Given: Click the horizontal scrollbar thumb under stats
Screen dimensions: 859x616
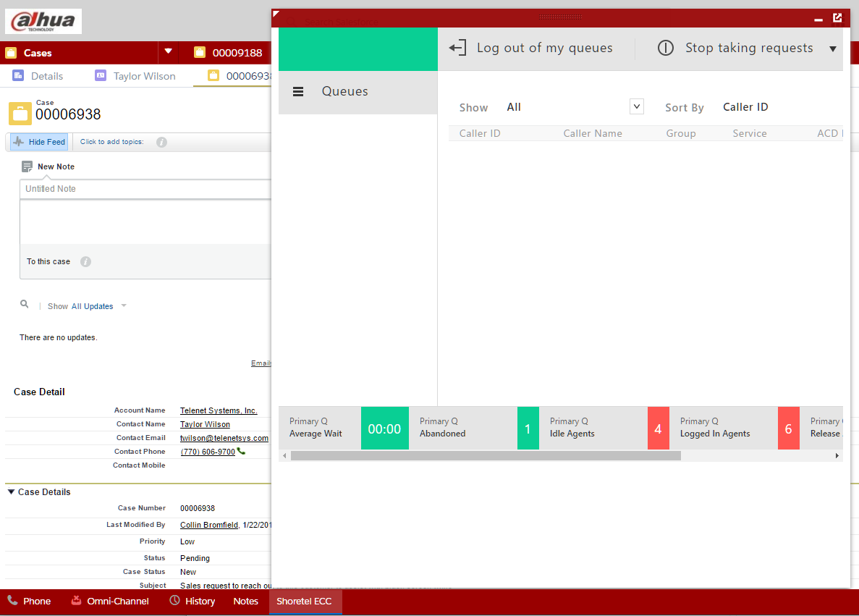Looking at the screenshot, I should point(486,456).
